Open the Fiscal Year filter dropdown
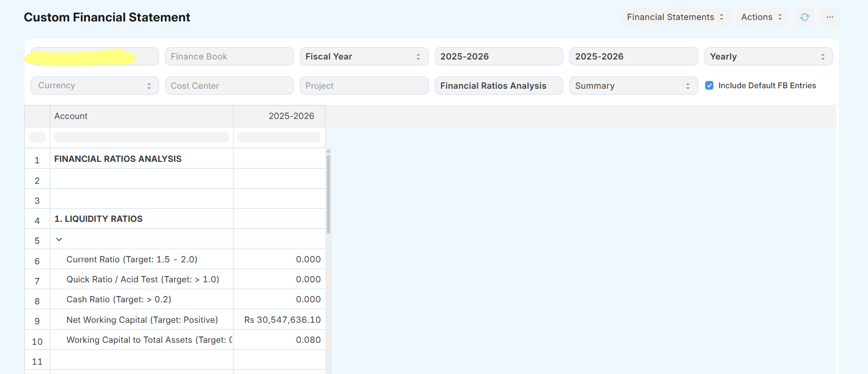The image size is (868, 374). (364, 57)
